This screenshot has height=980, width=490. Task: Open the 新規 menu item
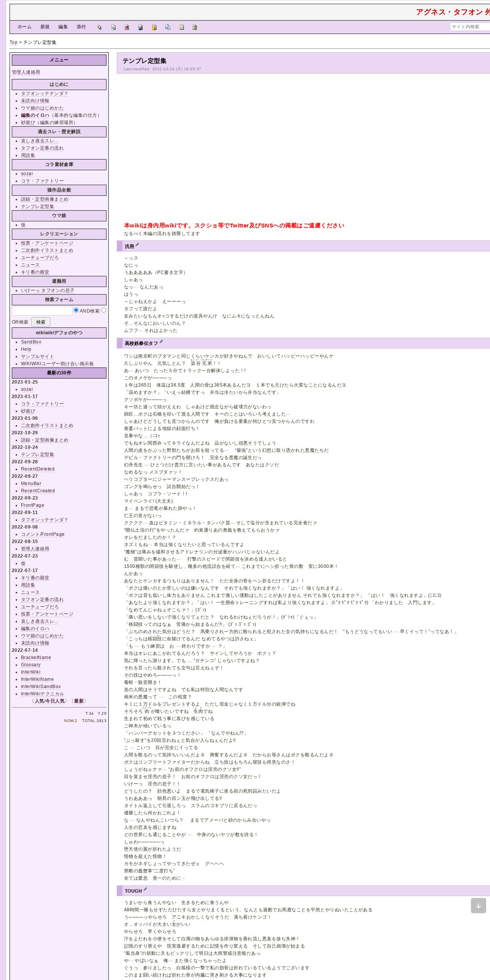tap(45, 27)
